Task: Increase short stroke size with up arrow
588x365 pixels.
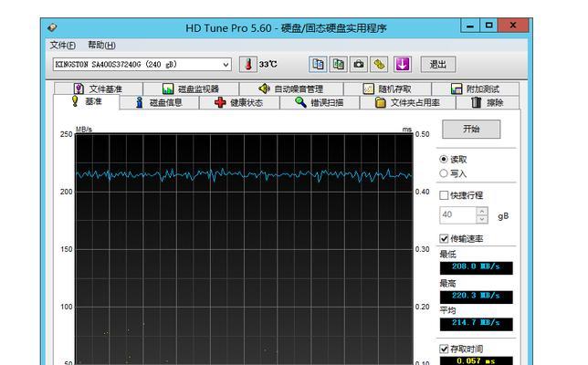Action: (482, 211)
